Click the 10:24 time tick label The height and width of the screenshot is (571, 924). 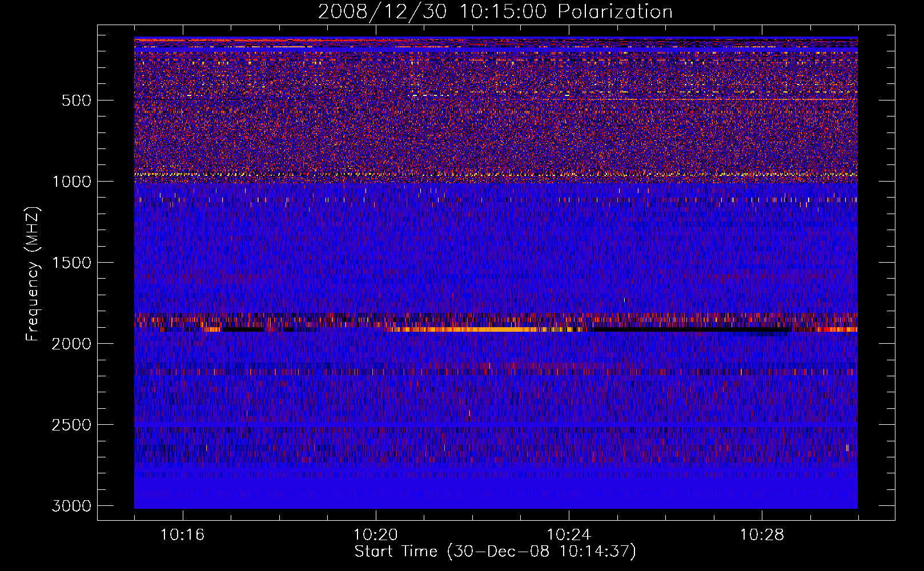pyautogui.click(x=569, y=535)
